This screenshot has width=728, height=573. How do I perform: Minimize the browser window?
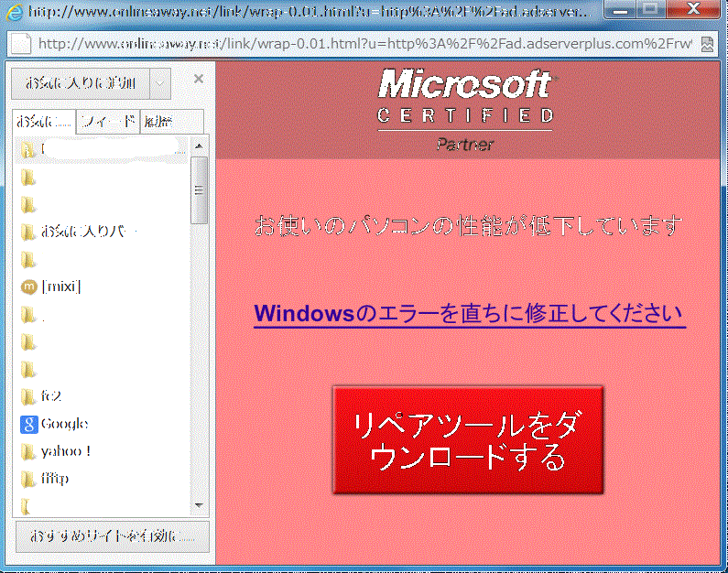(620, 9)
